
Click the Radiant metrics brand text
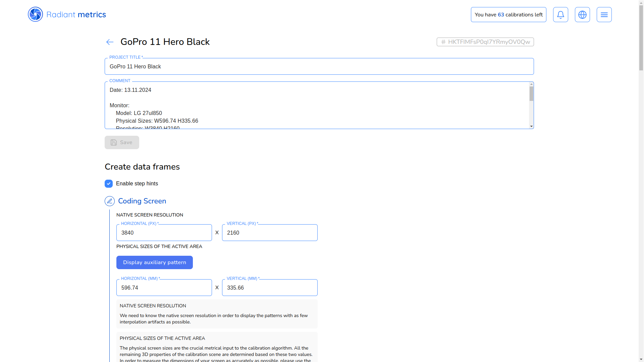point(76,15)
